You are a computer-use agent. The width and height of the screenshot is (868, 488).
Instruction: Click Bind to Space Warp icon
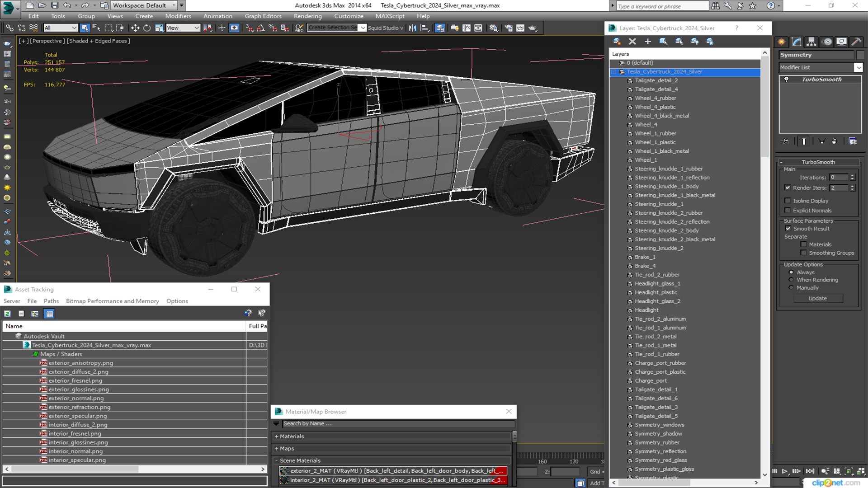coord(33,28)
